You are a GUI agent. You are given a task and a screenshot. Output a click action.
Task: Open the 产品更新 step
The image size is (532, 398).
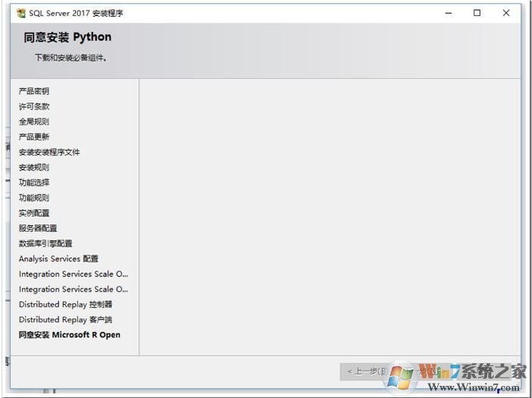[34, 136]
